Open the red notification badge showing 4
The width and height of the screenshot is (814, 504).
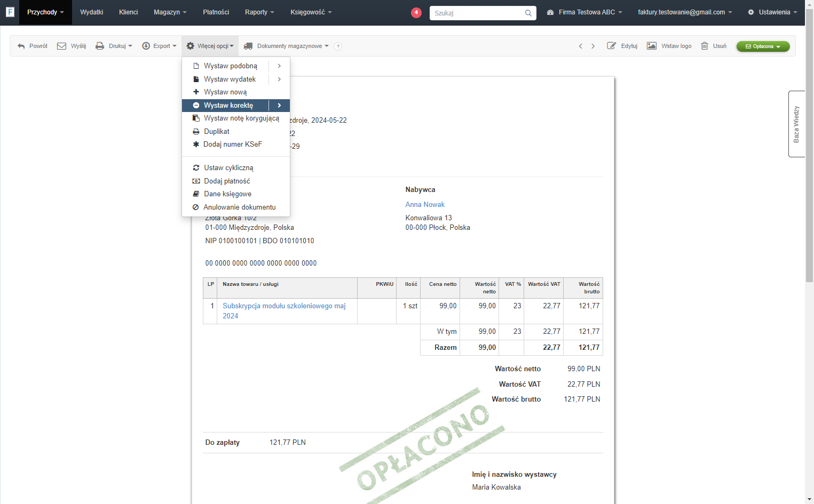click(x=416, y=13)
